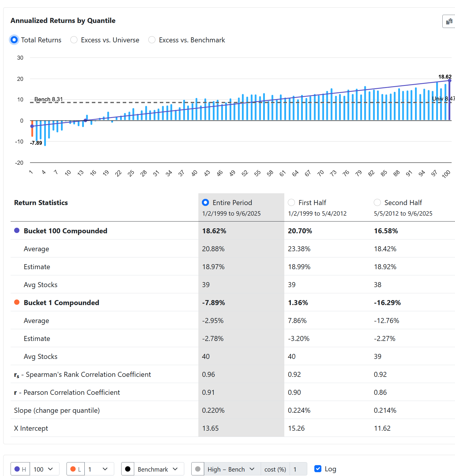455x476 pixels.
Task: Click the 18.62 endpoint marker on chart
Action: [449, 81]
